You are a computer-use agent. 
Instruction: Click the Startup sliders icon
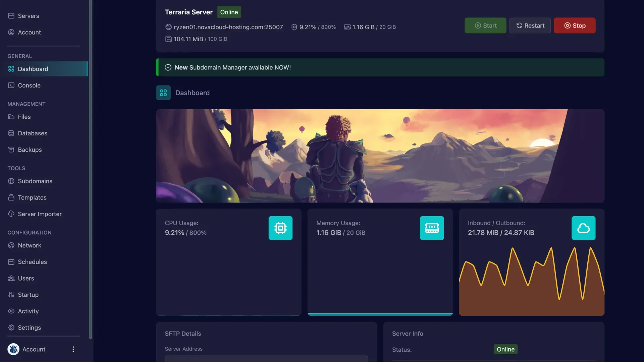[x=11, y=295]
